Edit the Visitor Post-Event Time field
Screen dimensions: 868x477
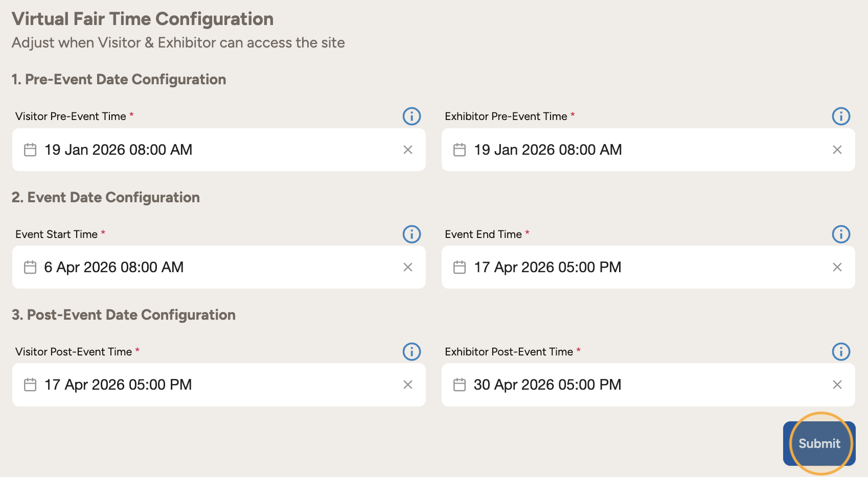point(204,385)
